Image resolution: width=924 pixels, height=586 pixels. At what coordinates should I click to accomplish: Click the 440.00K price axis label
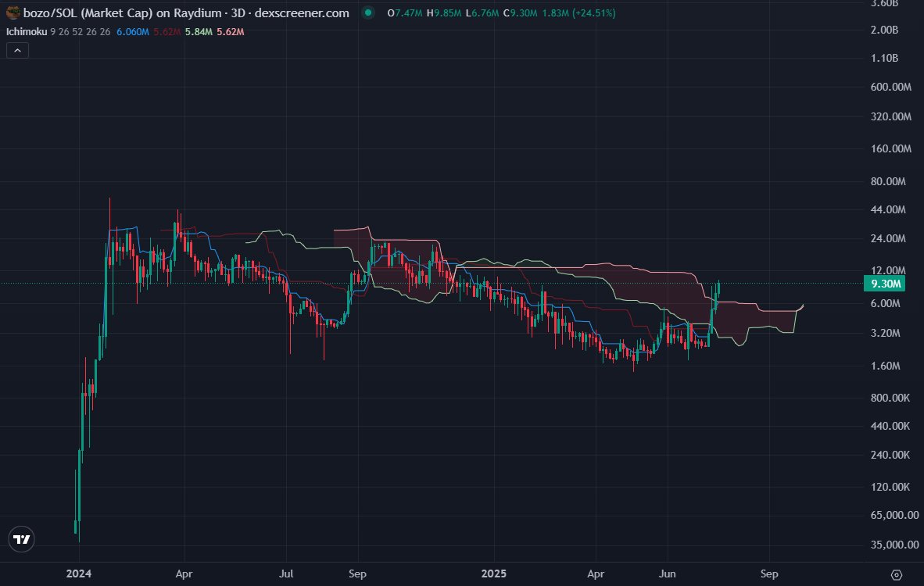[x=890, y=426]
